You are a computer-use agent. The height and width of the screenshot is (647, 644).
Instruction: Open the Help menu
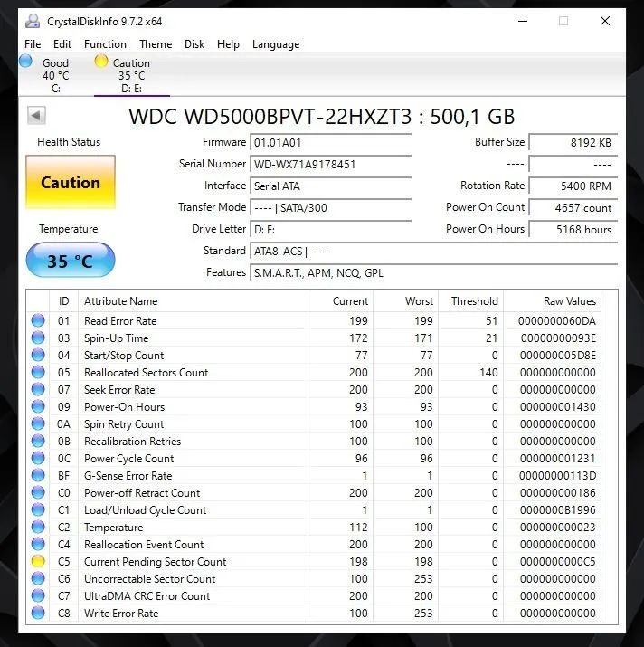point(228,44)
